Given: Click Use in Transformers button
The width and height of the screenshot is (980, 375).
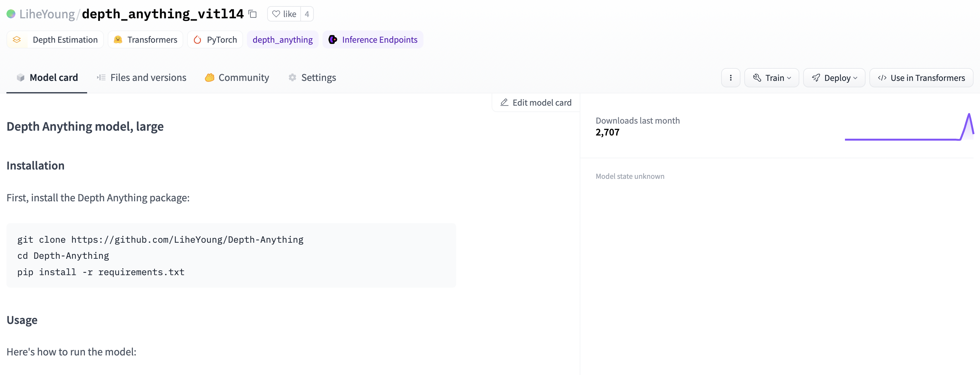Looking at the screenshot, I should point(921,78).
